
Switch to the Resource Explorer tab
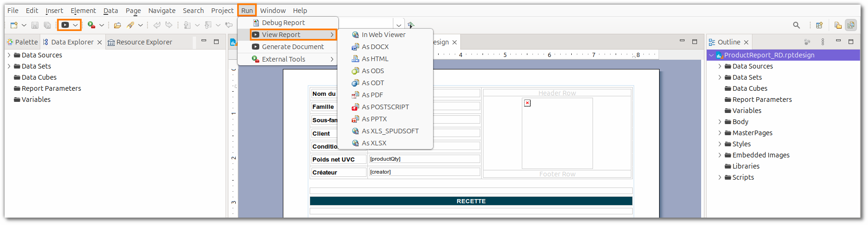click(x=140, y=42)
